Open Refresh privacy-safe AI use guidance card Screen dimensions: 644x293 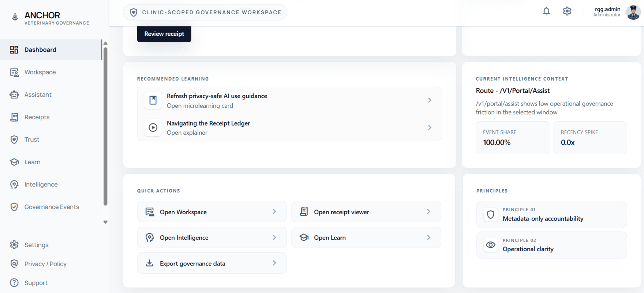pos(289,100)
